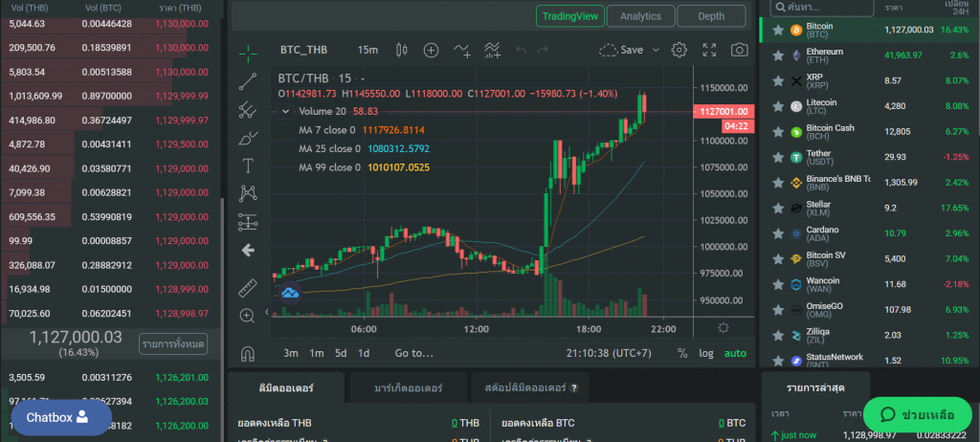
Task: Set chart range to 3m
Action: pyautogui.click(x=291, y=353)
